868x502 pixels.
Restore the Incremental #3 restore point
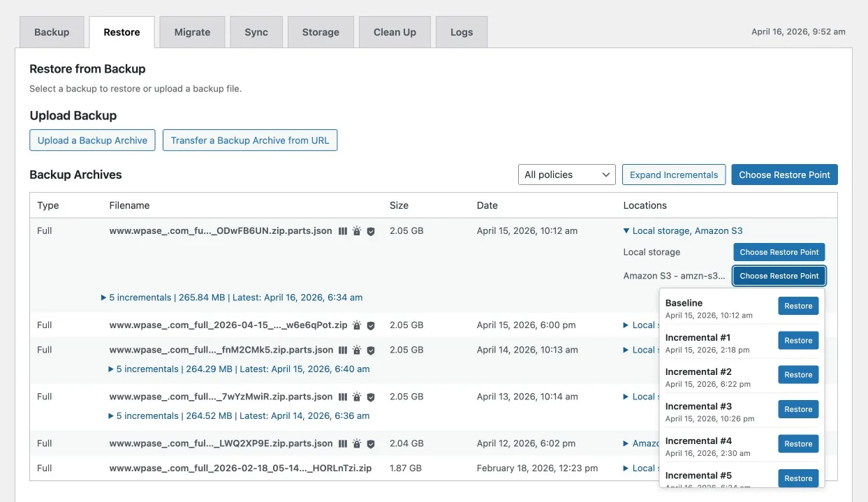pyautogui.click(x=798, y=409)
